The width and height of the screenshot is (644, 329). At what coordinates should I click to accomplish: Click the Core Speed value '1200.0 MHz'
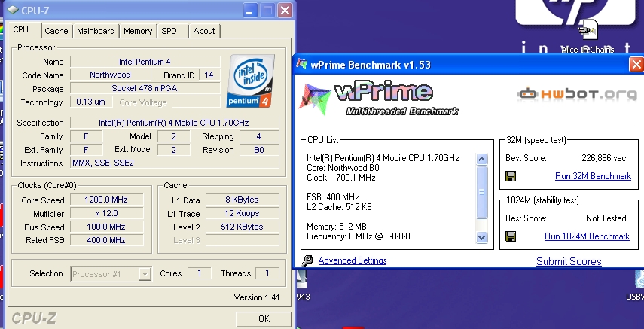[x=106, y=200]
